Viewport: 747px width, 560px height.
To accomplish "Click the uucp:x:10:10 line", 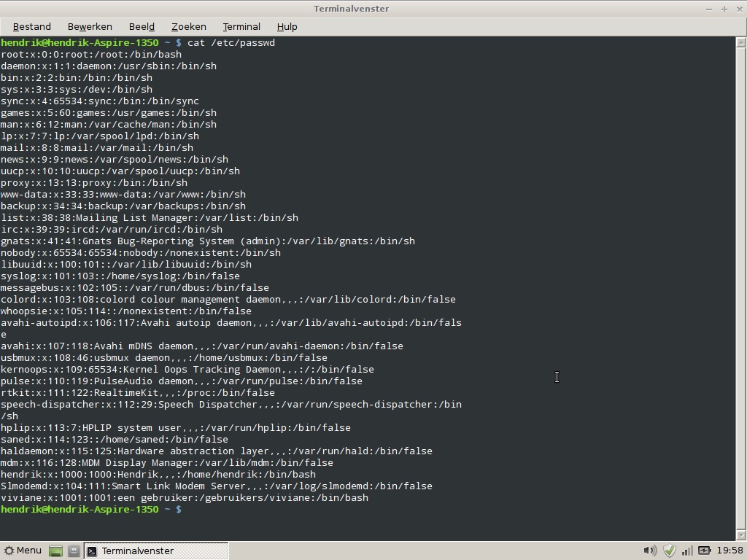I will click(x=120, y=171).
